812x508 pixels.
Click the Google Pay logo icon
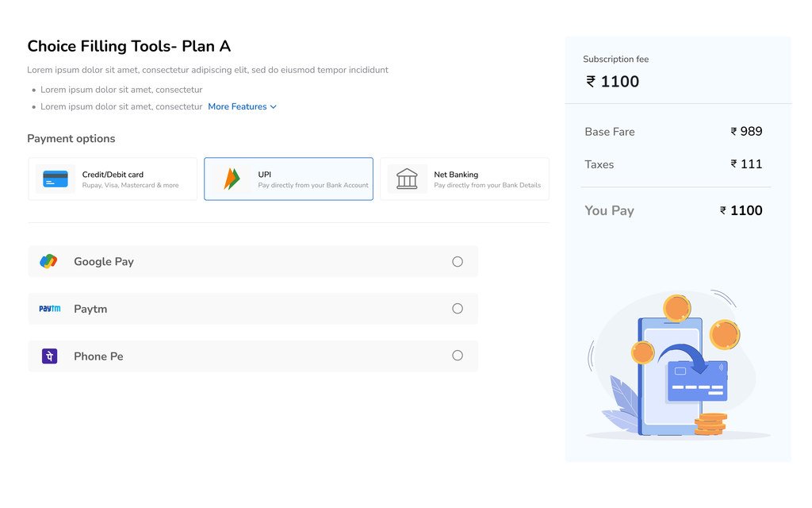48,261
